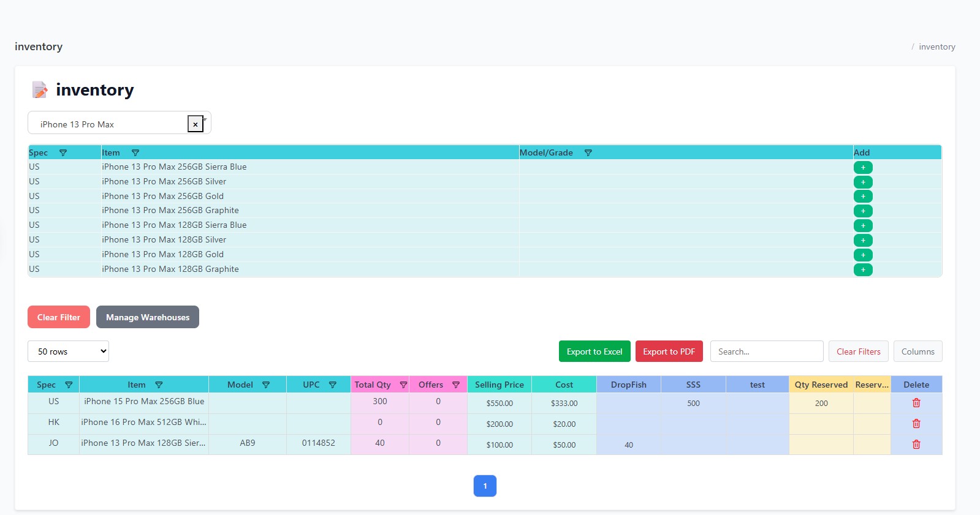The height and width of the screenshot is (515, 980).
Task: Open UPC column filter icon
Action: pos(332,385)
